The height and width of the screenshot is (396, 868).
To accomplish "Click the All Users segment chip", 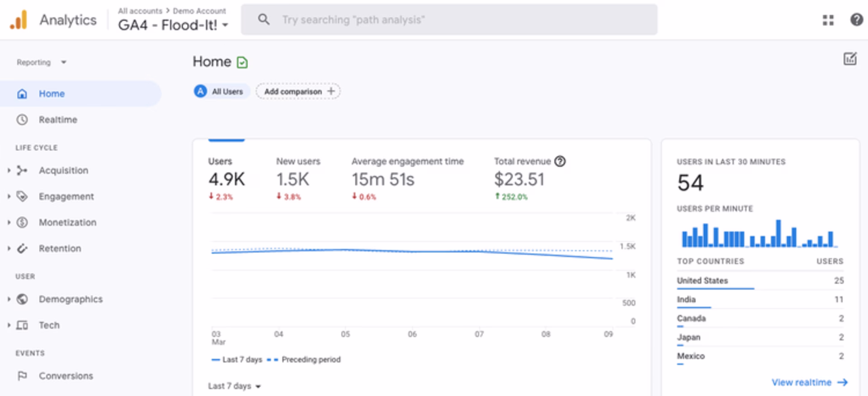I will click(x=222, y=91).
